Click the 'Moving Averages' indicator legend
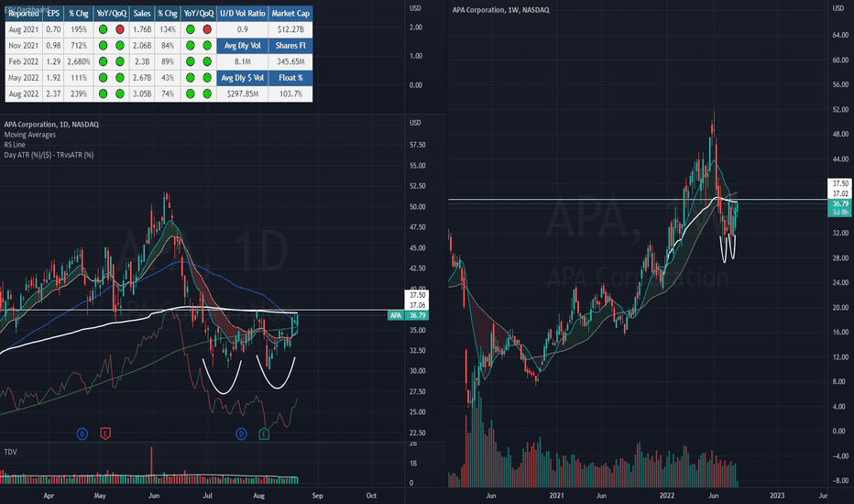 [30, 135]
